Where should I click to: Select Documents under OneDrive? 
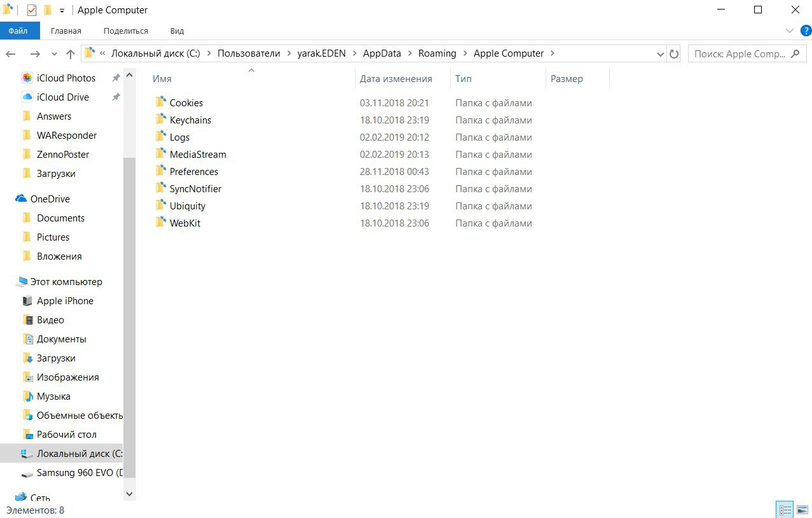(x=61, y=218)
